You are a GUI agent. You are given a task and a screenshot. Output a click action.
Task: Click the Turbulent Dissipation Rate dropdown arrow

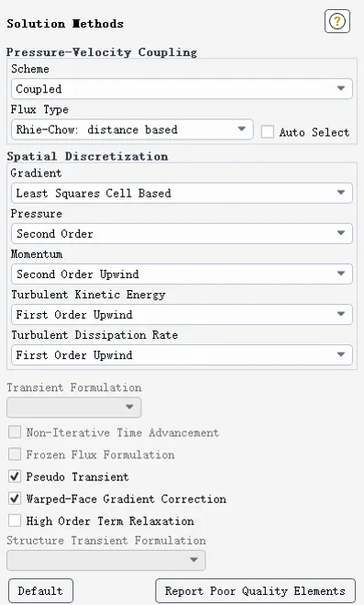pos(341,354)
